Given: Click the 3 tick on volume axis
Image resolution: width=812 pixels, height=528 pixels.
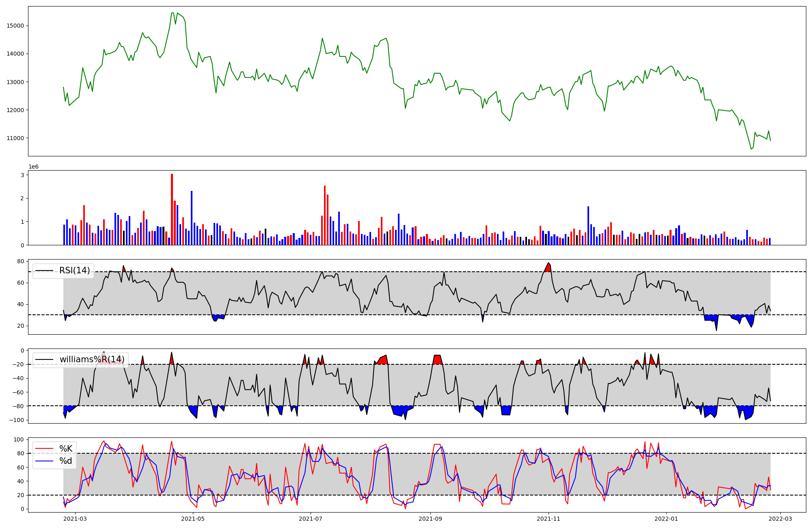Looking at the screenshot, I should point(23,175).
